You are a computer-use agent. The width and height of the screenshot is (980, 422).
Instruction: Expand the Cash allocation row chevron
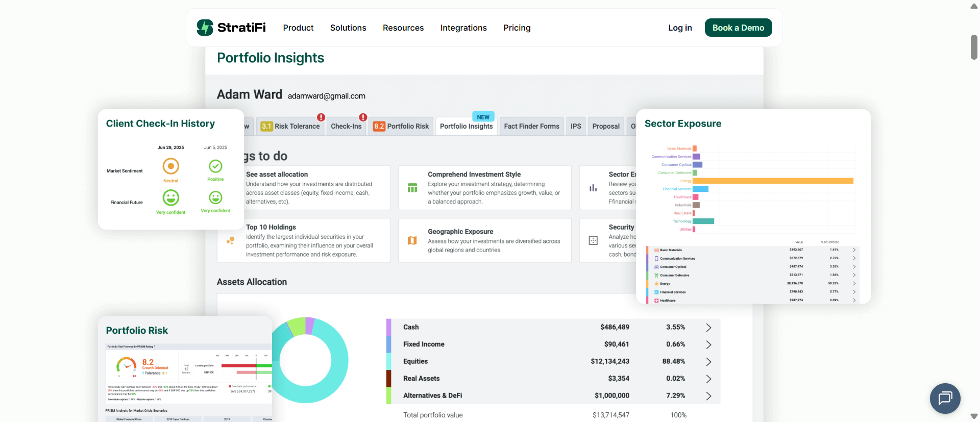708,328
